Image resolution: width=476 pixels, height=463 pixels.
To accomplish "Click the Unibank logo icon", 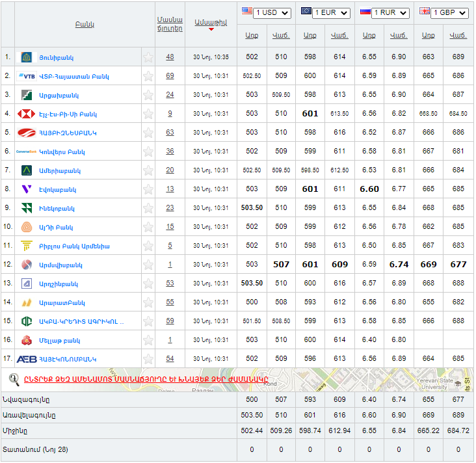I will (27, 57).
